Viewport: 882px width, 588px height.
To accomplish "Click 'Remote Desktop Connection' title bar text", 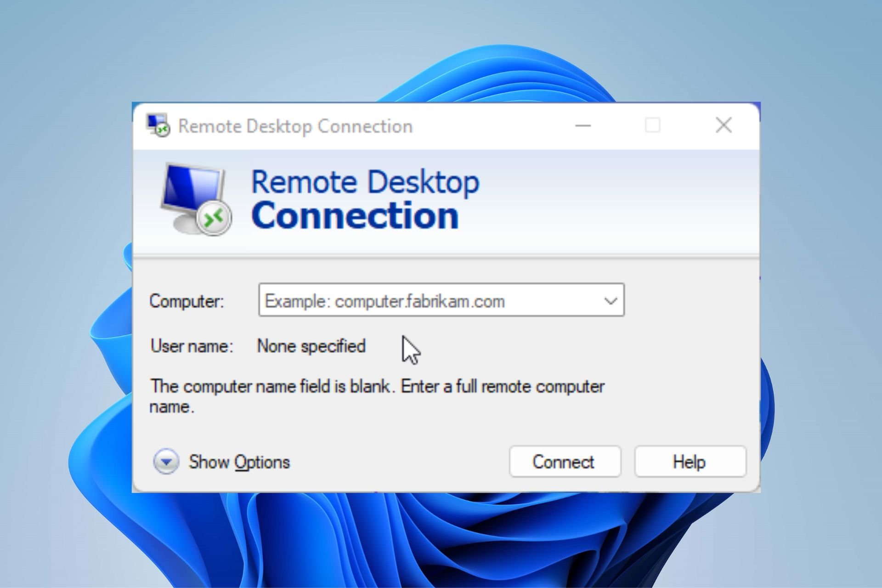I will point(295,126).
